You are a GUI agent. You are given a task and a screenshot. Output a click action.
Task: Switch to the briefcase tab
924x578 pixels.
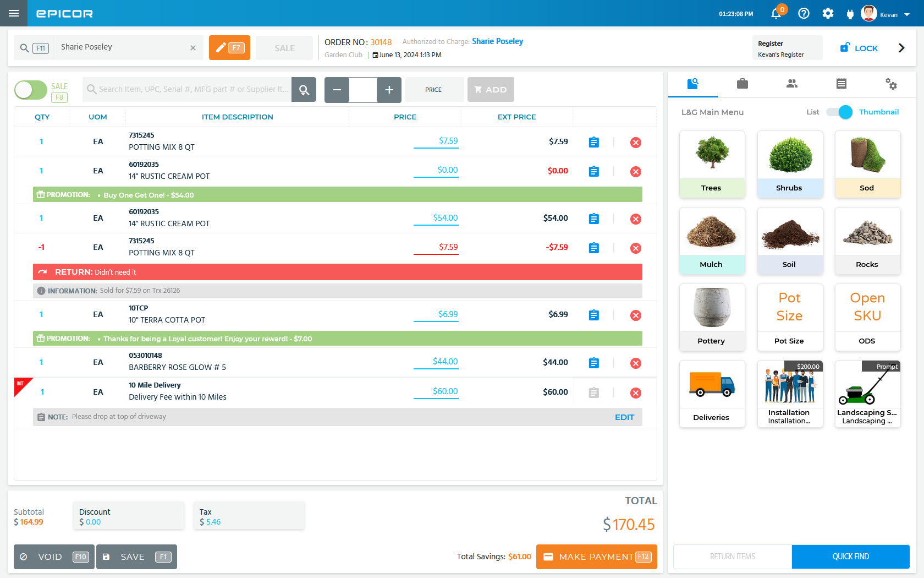(x=742, y=84)
